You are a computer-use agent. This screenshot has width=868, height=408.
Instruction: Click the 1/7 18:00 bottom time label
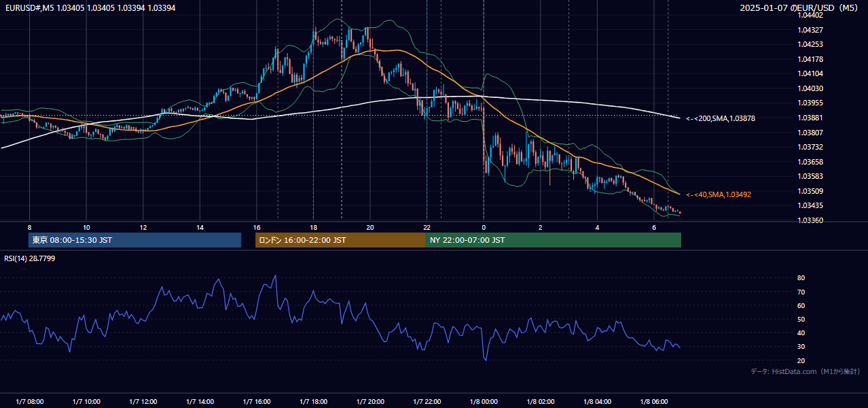coord(313,402)
